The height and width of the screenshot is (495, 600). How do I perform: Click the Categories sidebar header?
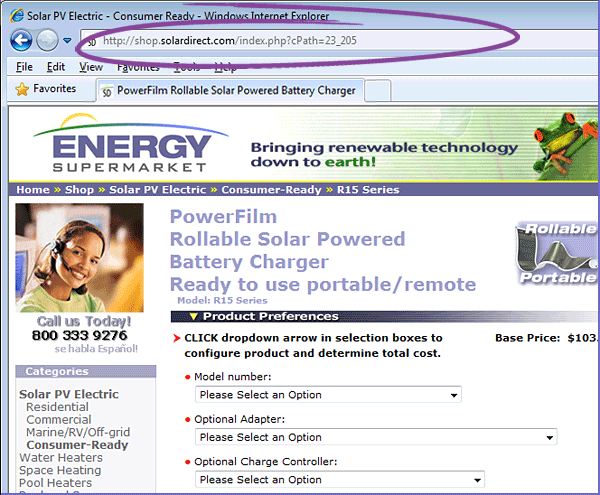[x=86, y=371]
